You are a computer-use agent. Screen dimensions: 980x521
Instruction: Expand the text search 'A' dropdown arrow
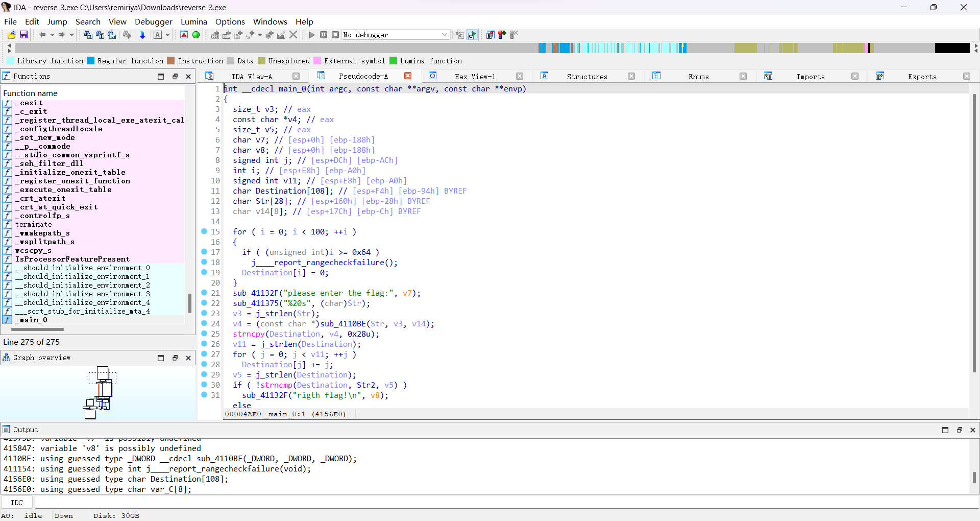[167, 35]
